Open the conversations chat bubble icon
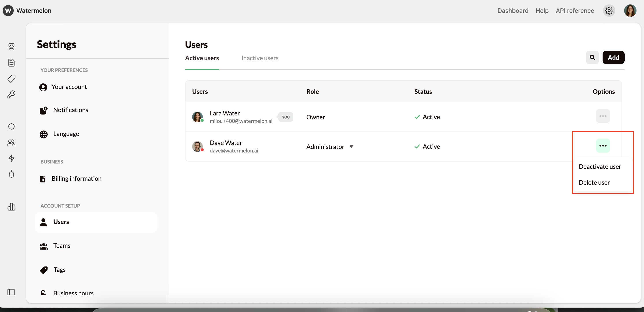The width and height of the screenshot is (644, 312). click(x=11, y=126)
